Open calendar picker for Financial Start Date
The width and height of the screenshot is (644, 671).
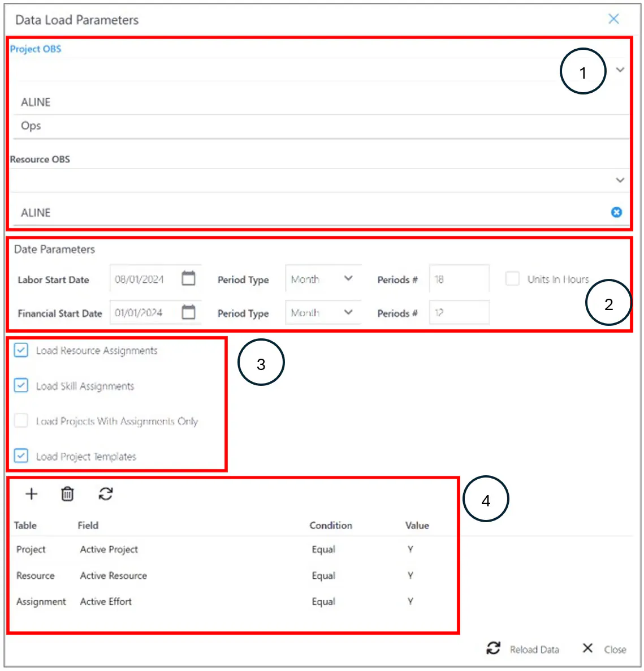189,312
